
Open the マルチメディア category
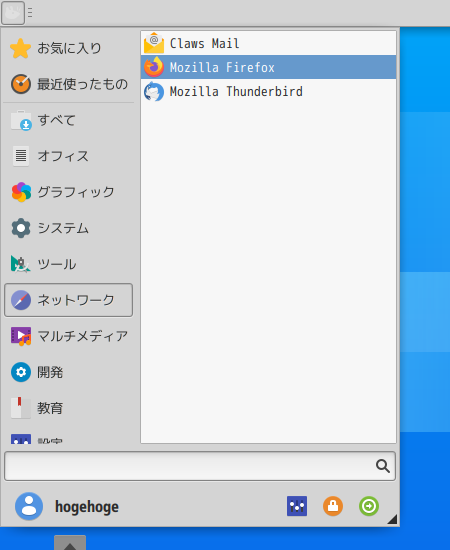(68, 336)
